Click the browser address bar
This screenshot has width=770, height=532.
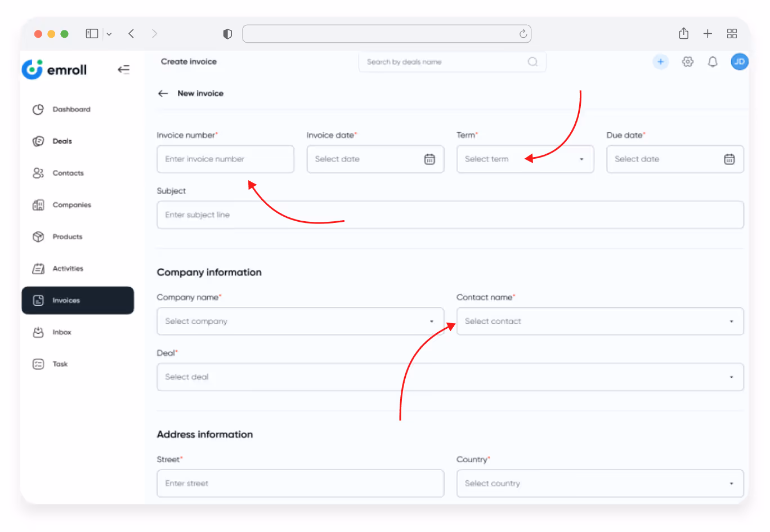tap(387, 34)
